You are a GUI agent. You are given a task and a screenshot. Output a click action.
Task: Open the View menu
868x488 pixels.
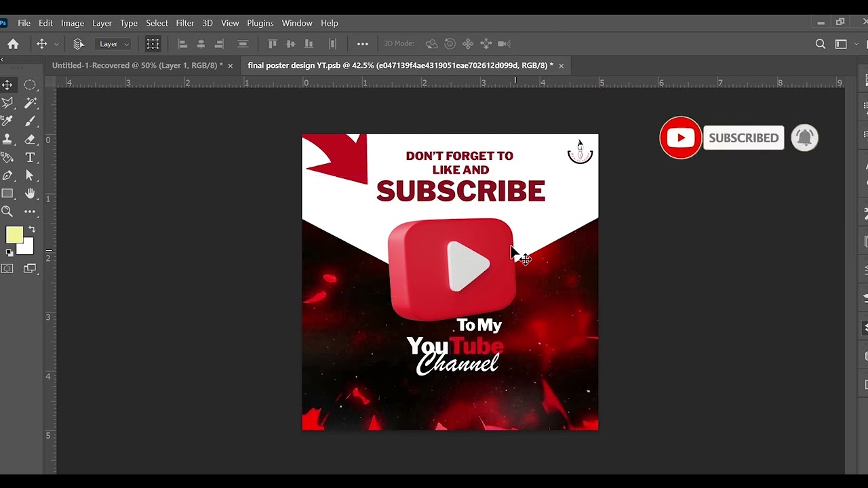click(230, 23)
